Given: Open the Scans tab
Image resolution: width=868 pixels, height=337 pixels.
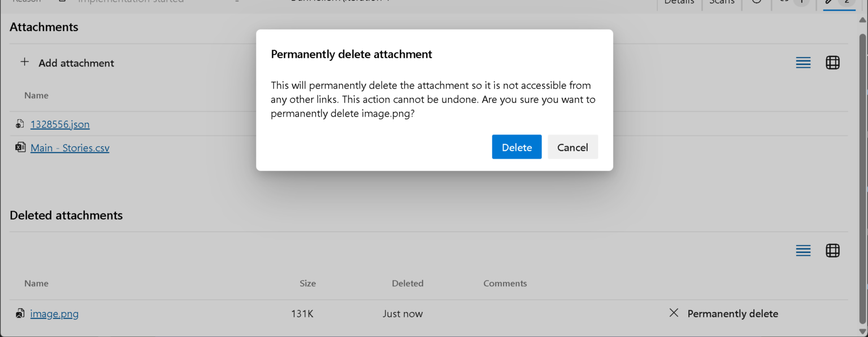Looking at the screenshot, I should pos(722,2).
